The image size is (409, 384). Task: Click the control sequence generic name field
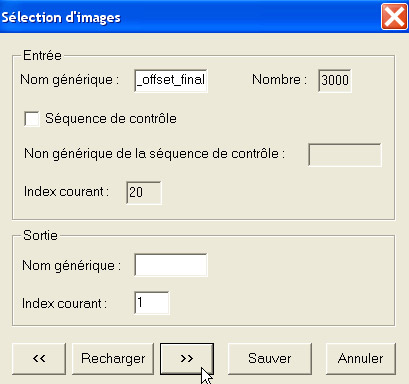point(345,155)
